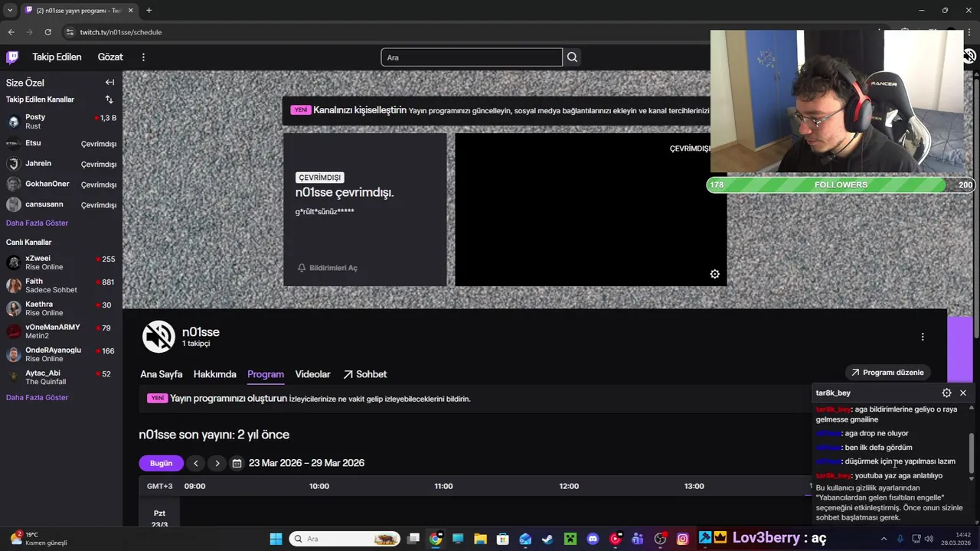
Task: Open cansusann channel in sidebar
Action: click(x=61, y=204)
